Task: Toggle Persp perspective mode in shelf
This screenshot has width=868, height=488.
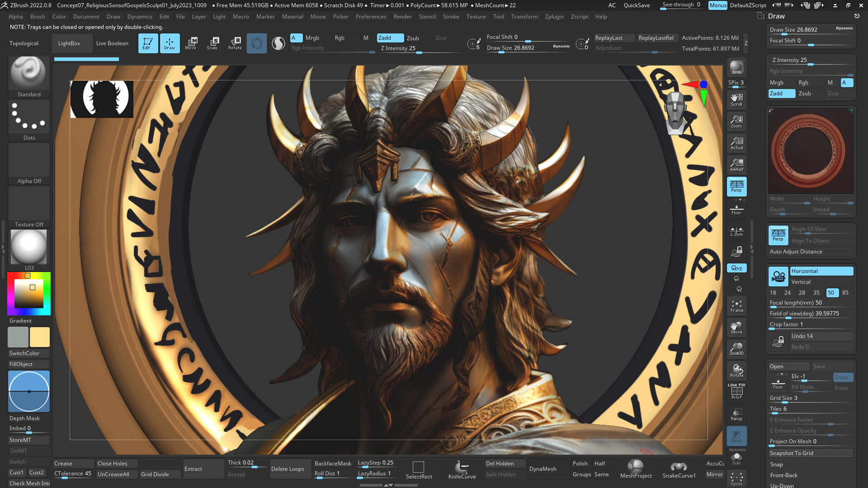Action: [736, 186]
